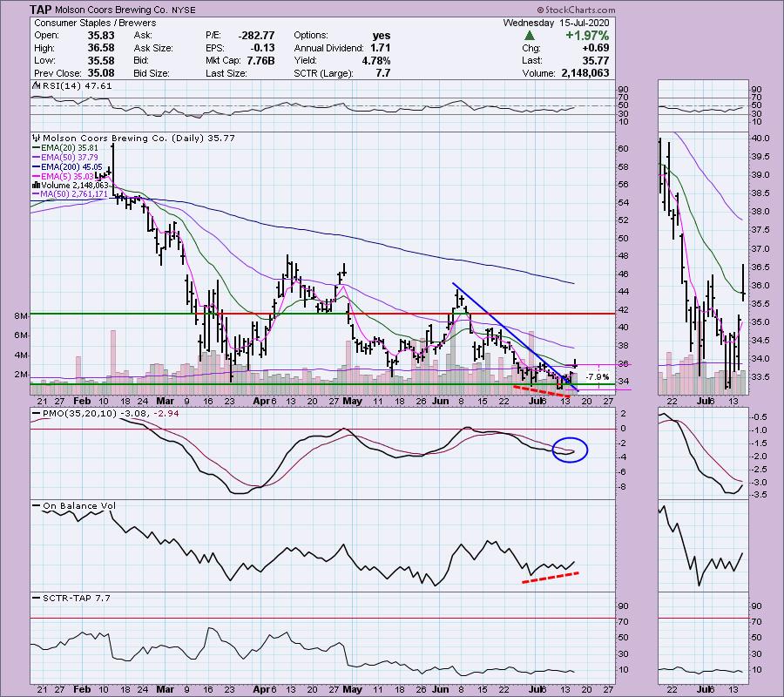Viewport: 784px width, 697px height.
Task: Click the +1.97% percent change value
Action: [x=587, y=36]
